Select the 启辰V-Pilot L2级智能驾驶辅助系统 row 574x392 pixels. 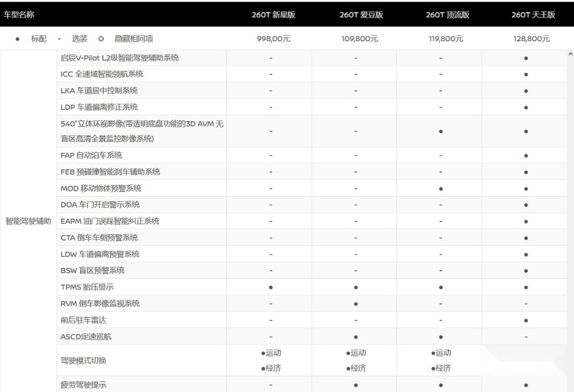pos(312,58)
